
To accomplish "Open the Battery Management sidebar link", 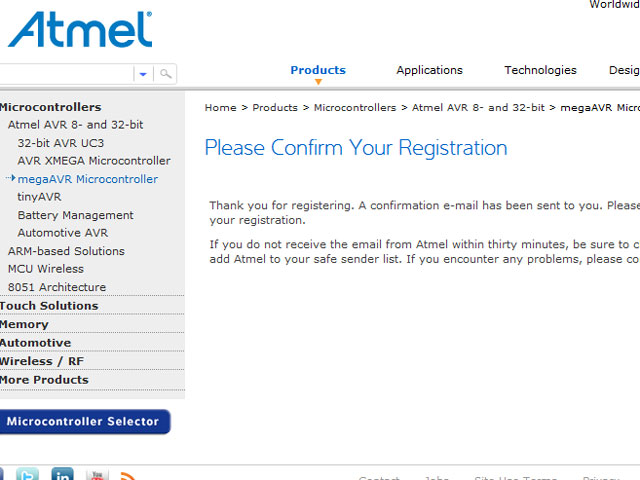I will click(x=75, y=215).
